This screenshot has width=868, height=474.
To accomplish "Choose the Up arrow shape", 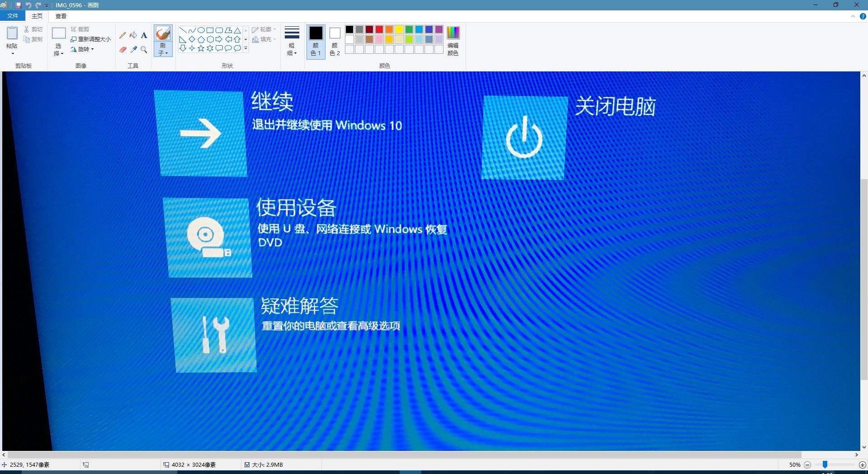I will click(237, 39).
